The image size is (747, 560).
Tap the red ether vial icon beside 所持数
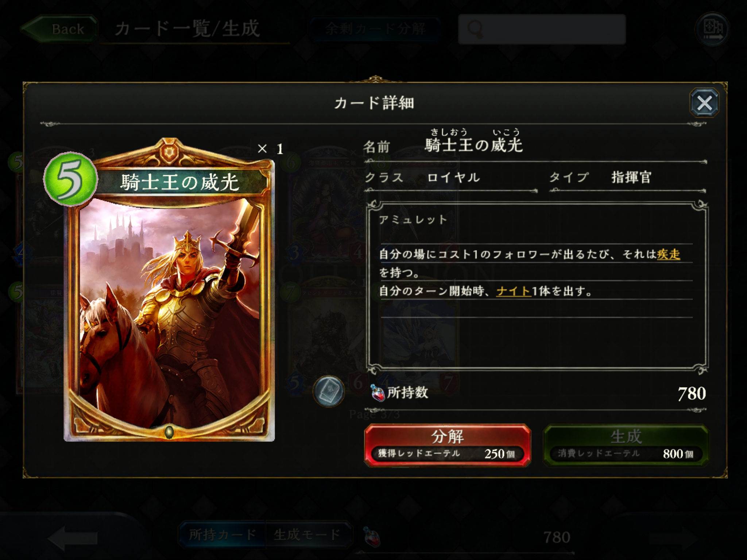point(378,393)
